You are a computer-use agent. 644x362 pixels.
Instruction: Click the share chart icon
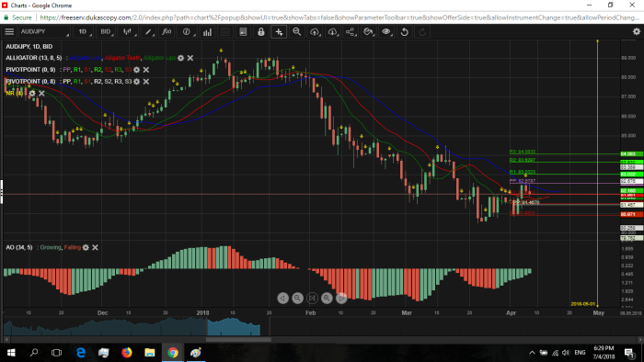(x=350, y=31)
